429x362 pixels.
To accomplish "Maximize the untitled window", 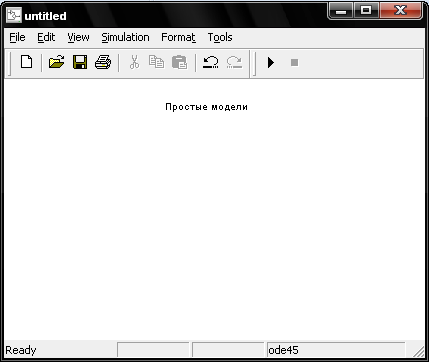I will coord(366,11).
